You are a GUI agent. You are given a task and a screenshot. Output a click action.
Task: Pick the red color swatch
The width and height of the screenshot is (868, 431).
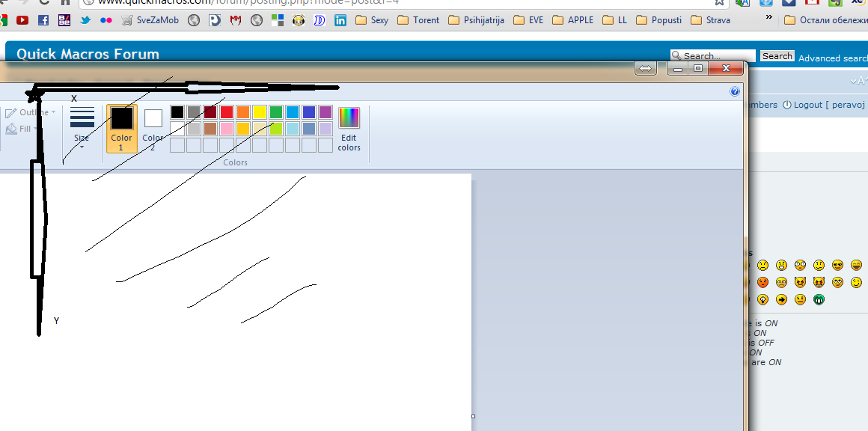[227, 112]
